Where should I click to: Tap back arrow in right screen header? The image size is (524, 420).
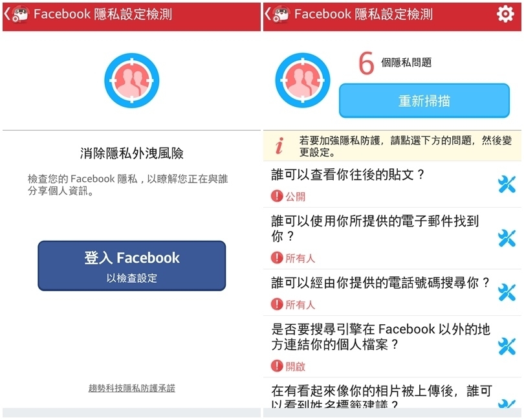(268, 14)
